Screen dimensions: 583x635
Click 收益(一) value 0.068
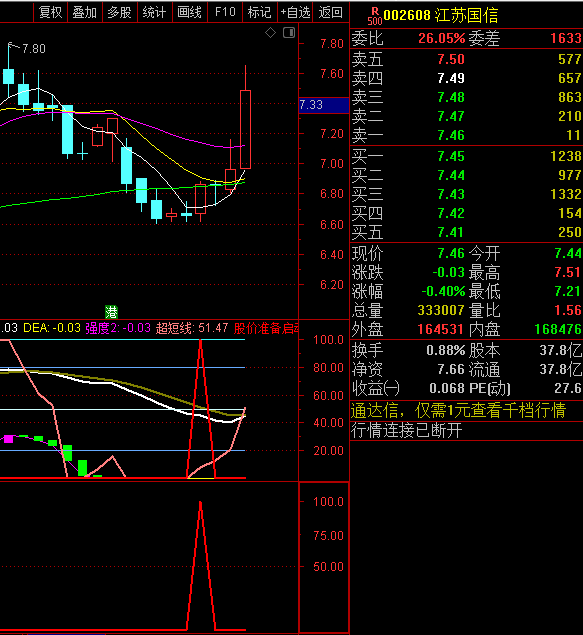447,388
